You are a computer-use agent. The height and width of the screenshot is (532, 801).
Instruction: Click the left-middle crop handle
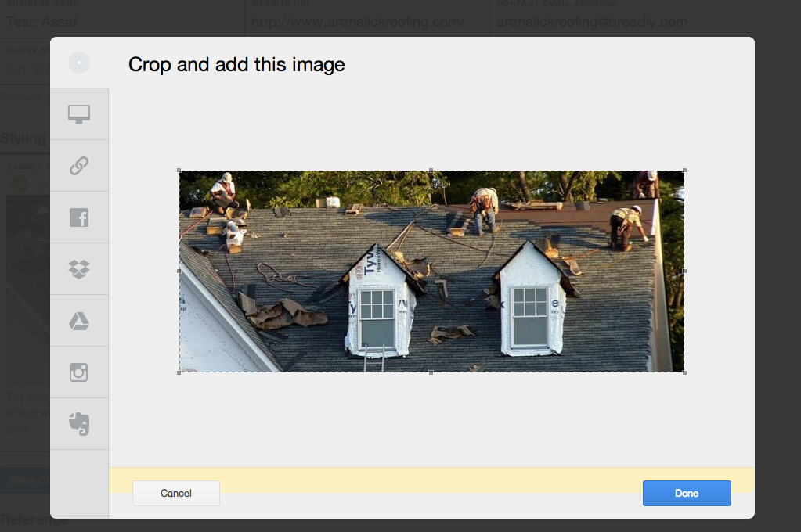coord(179,271)
